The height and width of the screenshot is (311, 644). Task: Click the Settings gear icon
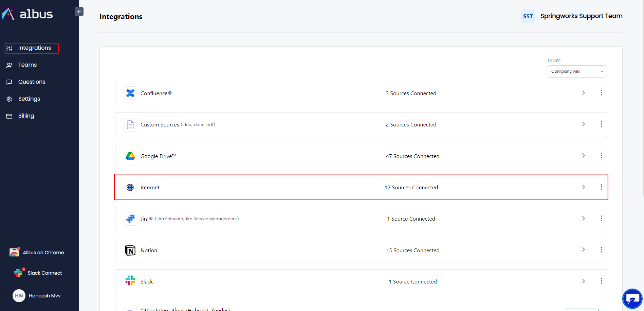(9, 99)
